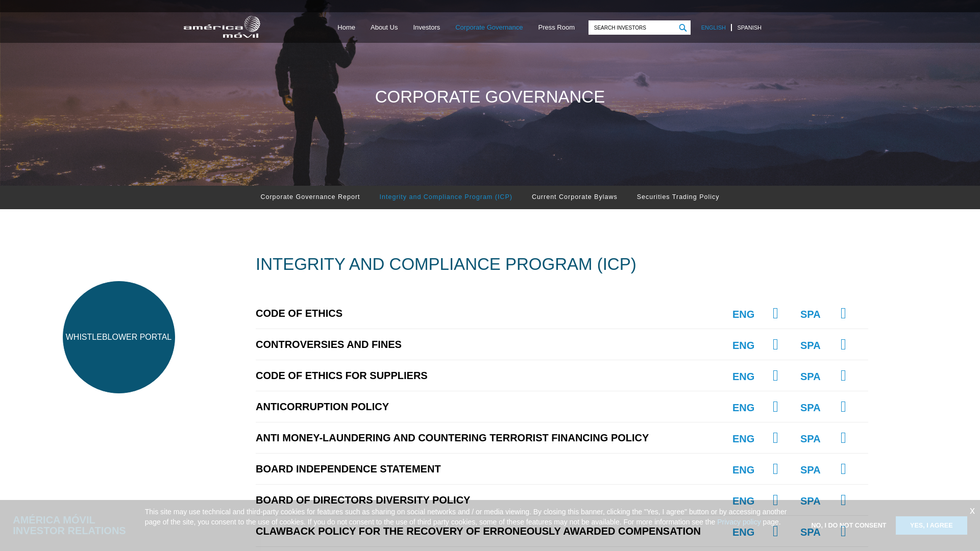The height and width of the screenshot is (551, 980).
Task: Click SPA link for Clawback Policy
Action: click(810, 532)
